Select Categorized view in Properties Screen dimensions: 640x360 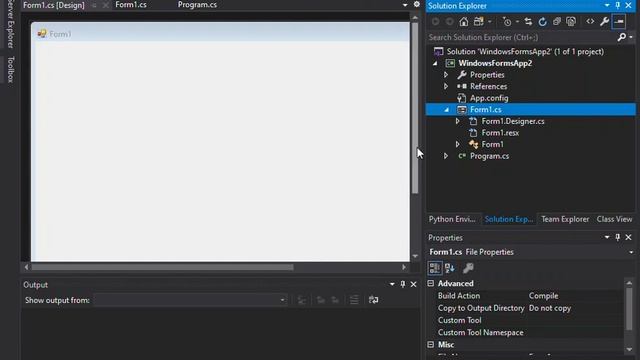[435, 268]
